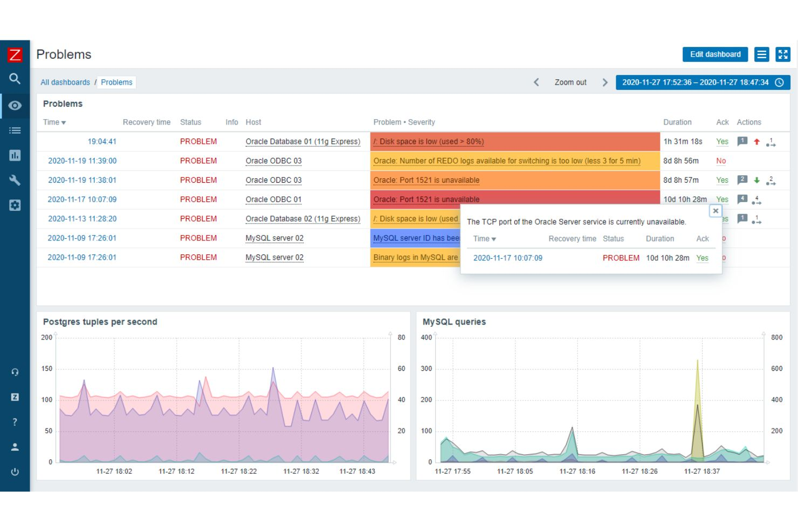
Task: Click duration 1h 31m 18s cell
Action: pyautogui.click(x=683, y=142)
